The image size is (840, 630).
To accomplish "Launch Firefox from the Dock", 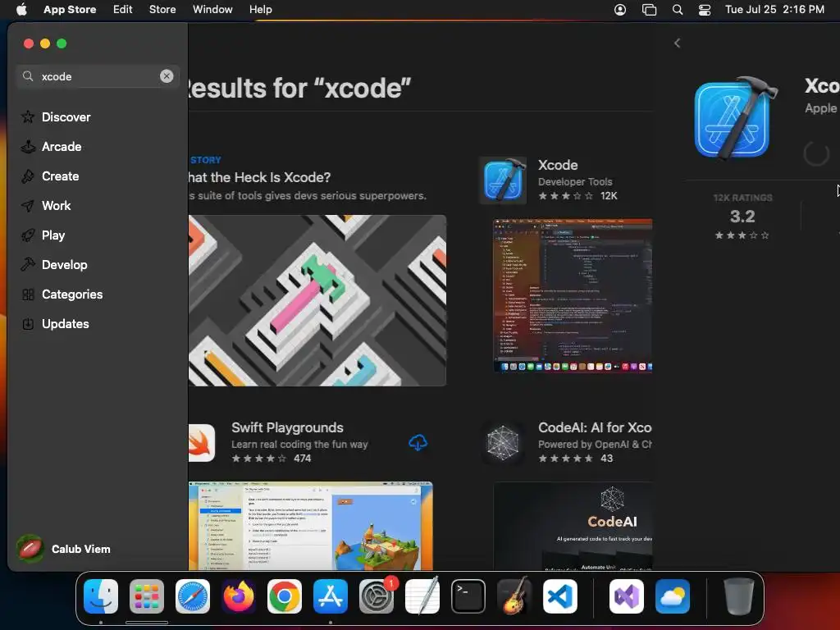I will [239, 596].
